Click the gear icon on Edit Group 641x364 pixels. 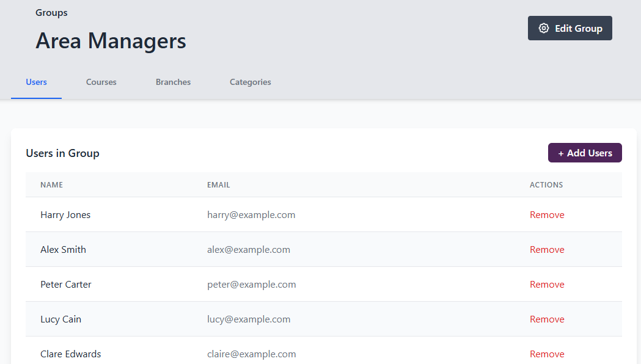coord(543,28)
